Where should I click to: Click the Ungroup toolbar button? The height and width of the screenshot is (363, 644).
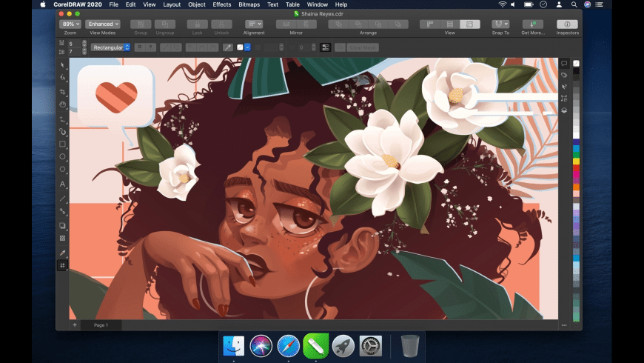click(x=165, y=24)
